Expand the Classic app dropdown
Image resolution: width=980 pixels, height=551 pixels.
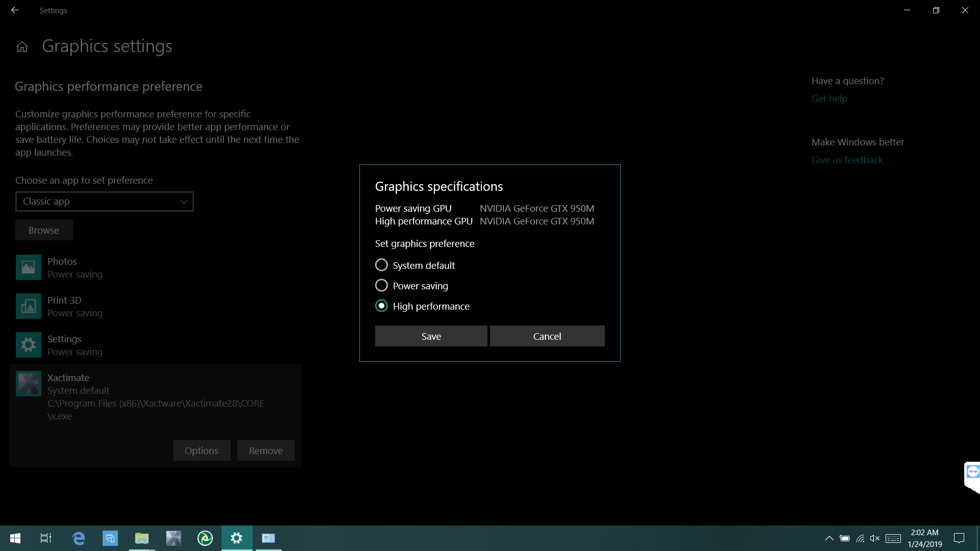coord(105,202)
